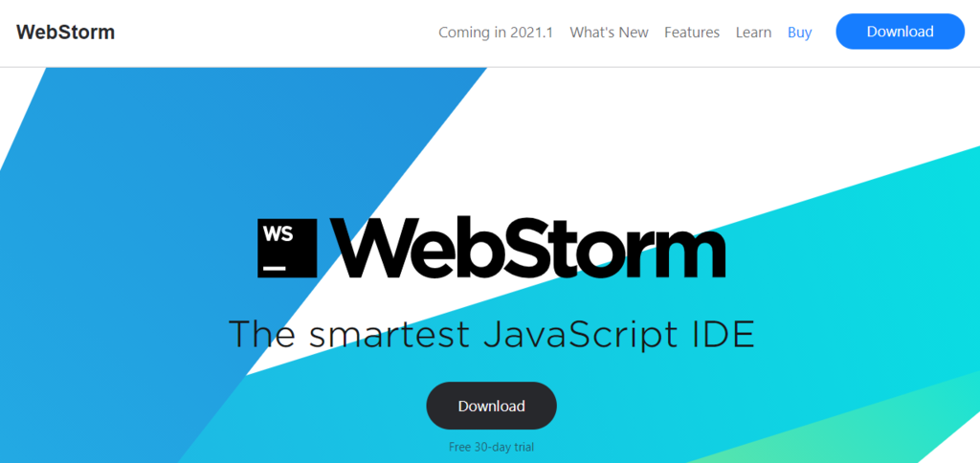This screenshot has height=463, width=980.
Task: Click the black WS square logo icon
Action: [287, 249]
